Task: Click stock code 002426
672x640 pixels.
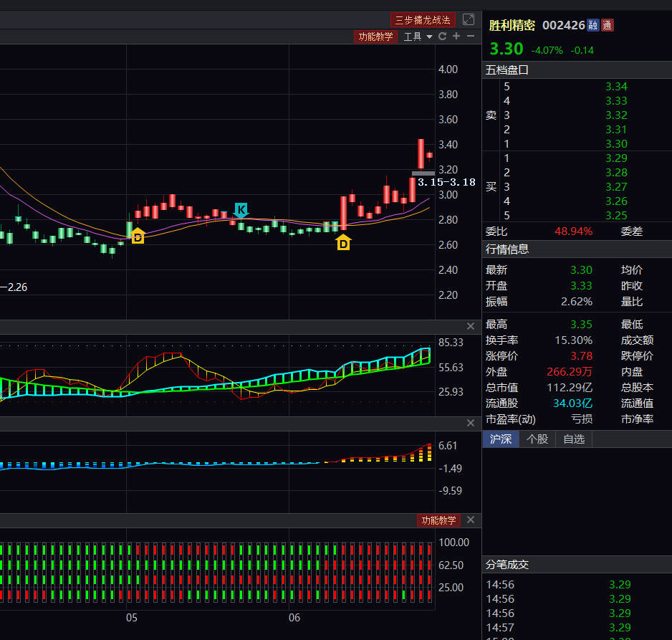Action: (x=564, y=25)
